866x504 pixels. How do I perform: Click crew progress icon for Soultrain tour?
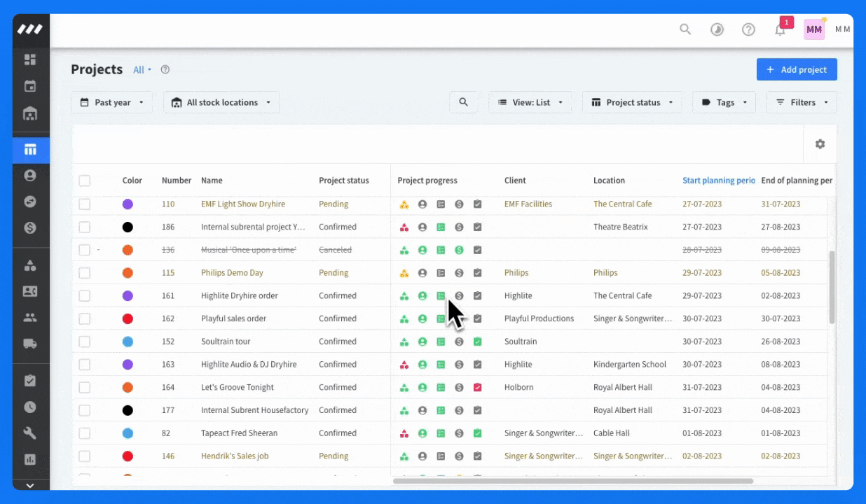pos(422,342)
